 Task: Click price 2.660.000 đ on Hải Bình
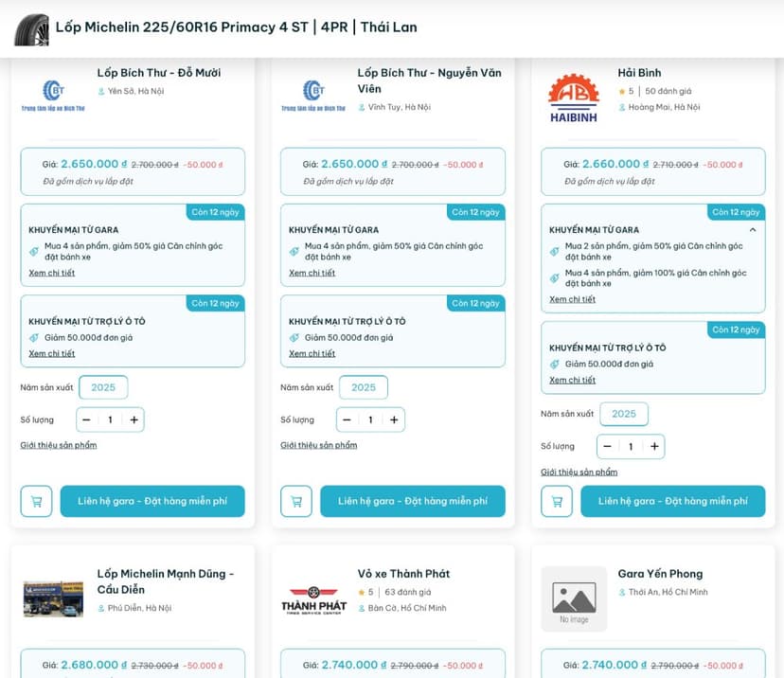615,164
